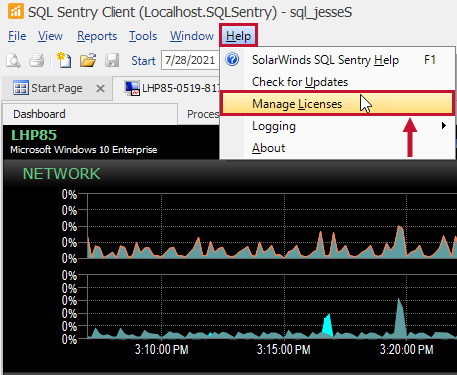The image size is (457, 375).
Task: Click the Open folder toolbar icon
Action: 88,60
